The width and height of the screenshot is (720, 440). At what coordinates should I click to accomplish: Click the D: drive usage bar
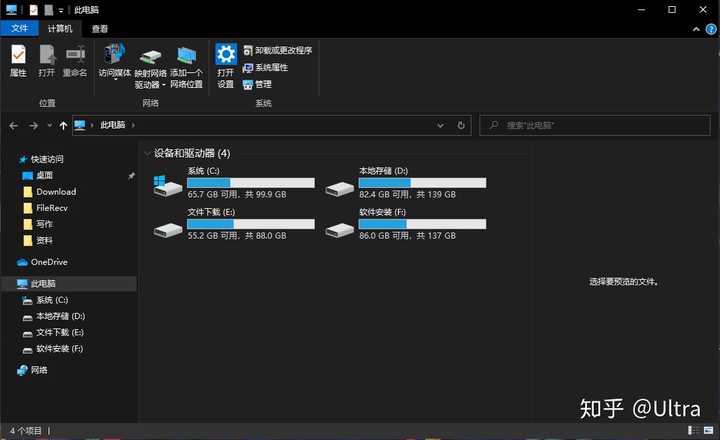point(422,183)
